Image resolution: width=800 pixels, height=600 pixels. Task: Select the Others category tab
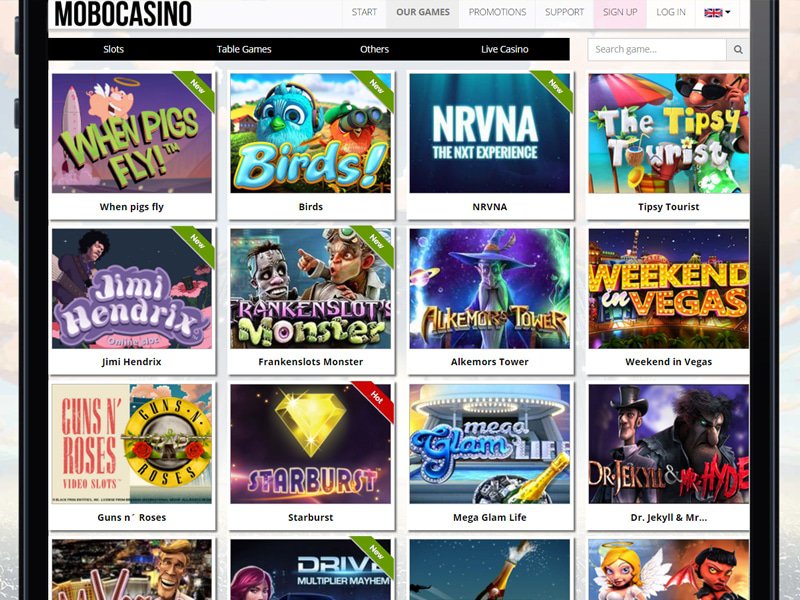(x=374, y=49)
